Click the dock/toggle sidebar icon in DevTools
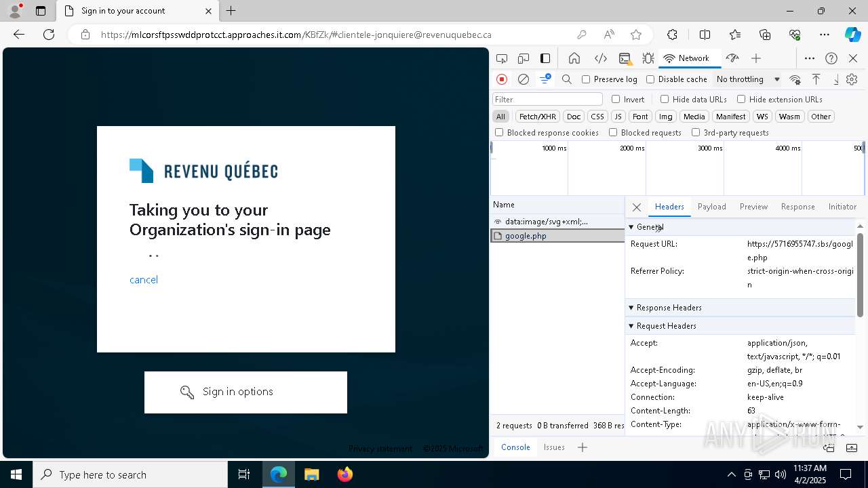This screenshot has height=488, width=868. (x=545, y=58)
